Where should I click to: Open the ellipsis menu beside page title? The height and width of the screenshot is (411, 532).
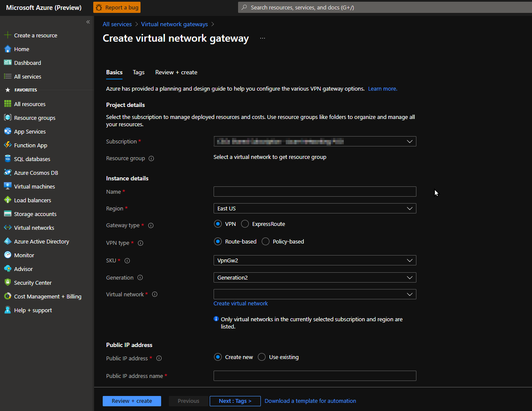pyautogui.click(x=263, y=38)
